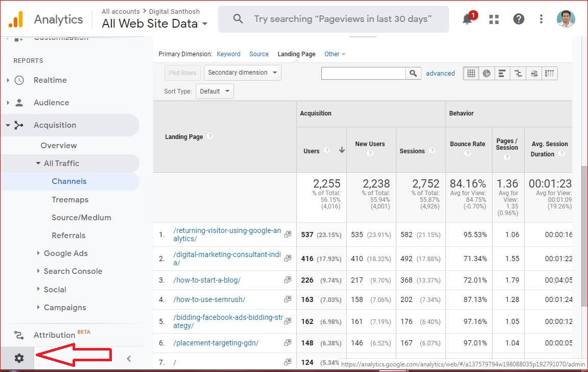Open /placement-targeting-gdn/ landing page link
Screen dimensions: 588x372
pyautogui.click(x=216, y=343)
